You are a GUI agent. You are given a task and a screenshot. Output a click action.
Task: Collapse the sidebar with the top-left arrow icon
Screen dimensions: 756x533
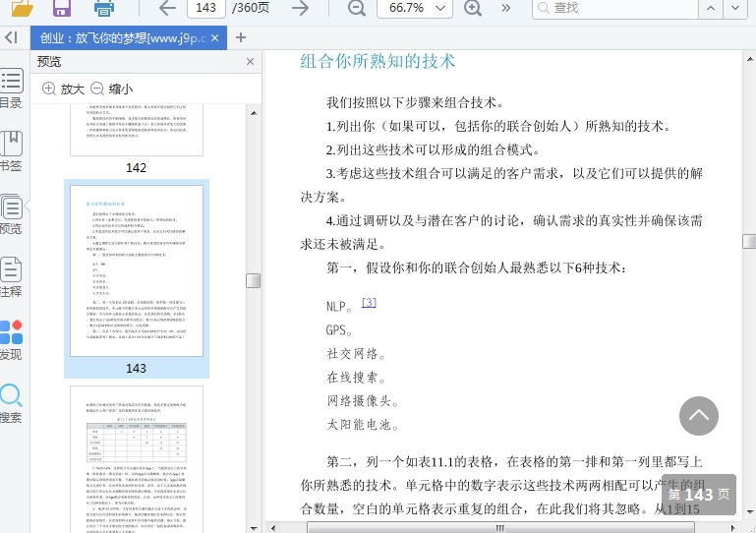[x=11, y=37]
